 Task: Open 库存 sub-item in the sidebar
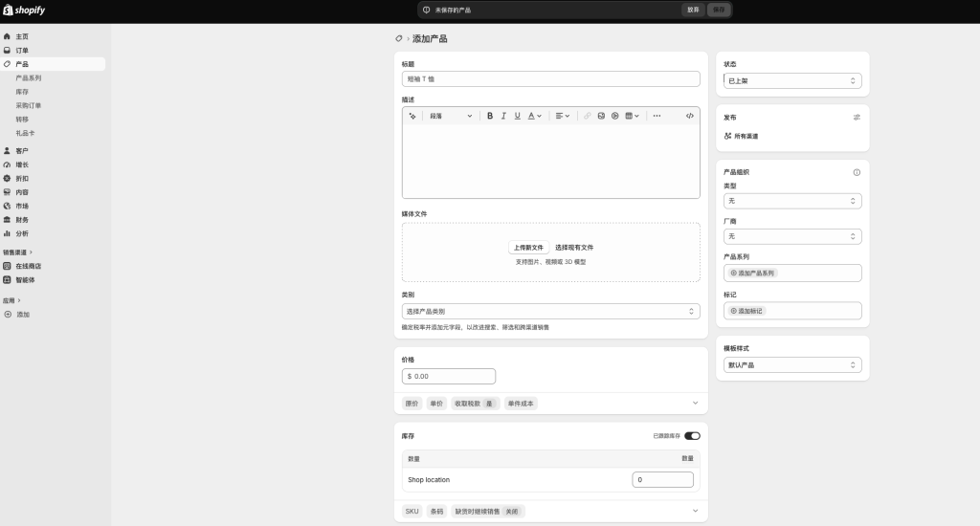[x=23, y=92]
